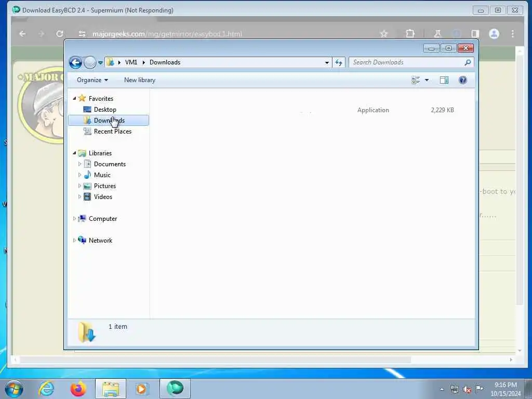Image resolution: width=532 pixels, height=399 pixels.
Task: Click Supermium labs flask icon
Action: click(x=437, y=34)
